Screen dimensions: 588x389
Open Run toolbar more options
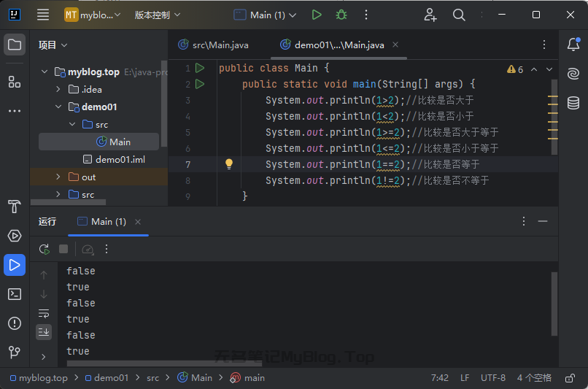107,249
